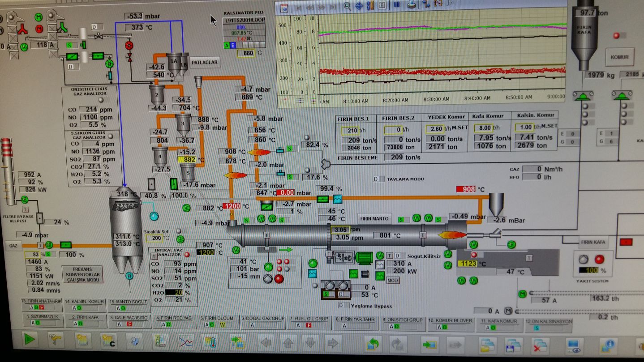Toggle the A mode box in Kalsinator PID
Screen dimensions: 644x362
click(x=227, y=46)
